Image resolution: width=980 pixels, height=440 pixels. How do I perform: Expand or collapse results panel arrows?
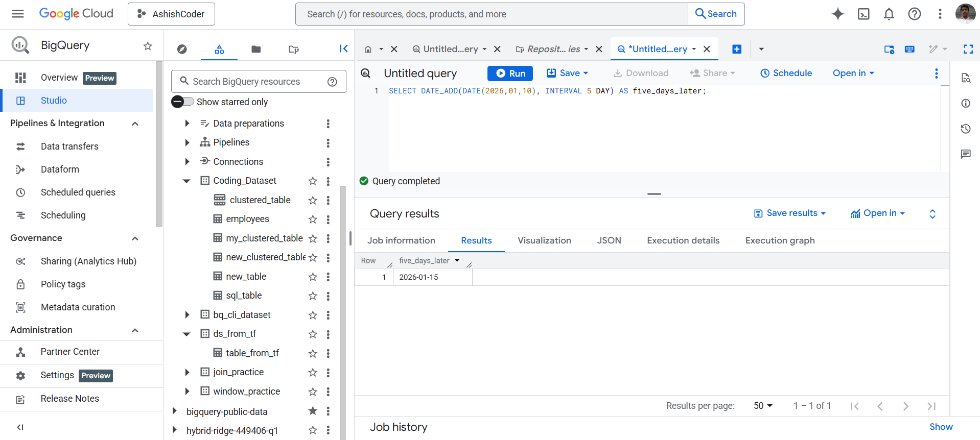pos(932,214)
